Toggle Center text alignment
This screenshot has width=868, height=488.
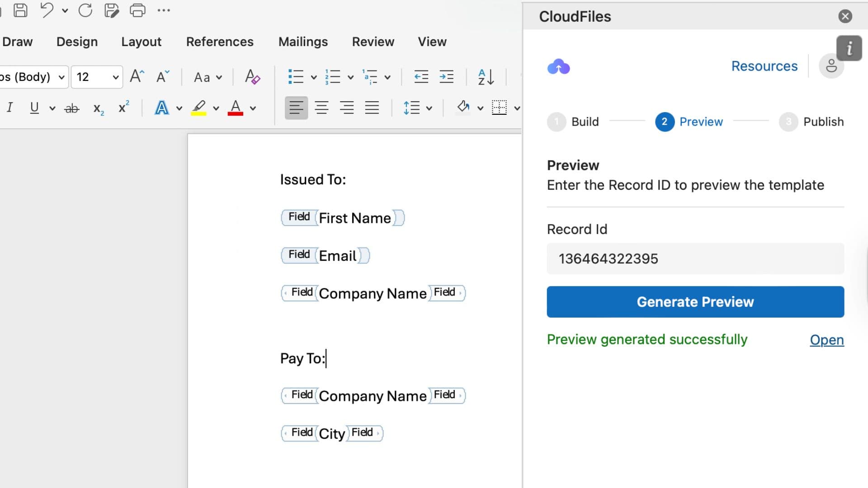point(321,108)
